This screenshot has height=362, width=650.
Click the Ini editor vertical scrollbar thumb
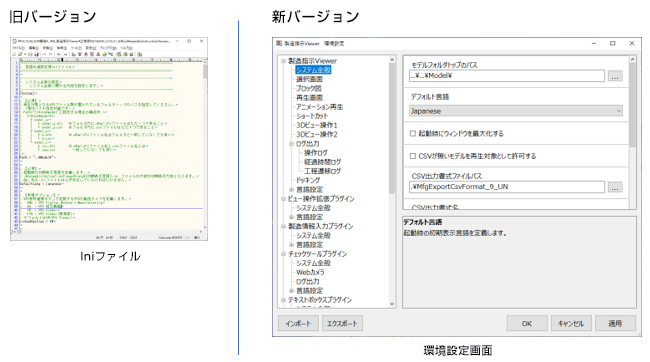[205, 71]
